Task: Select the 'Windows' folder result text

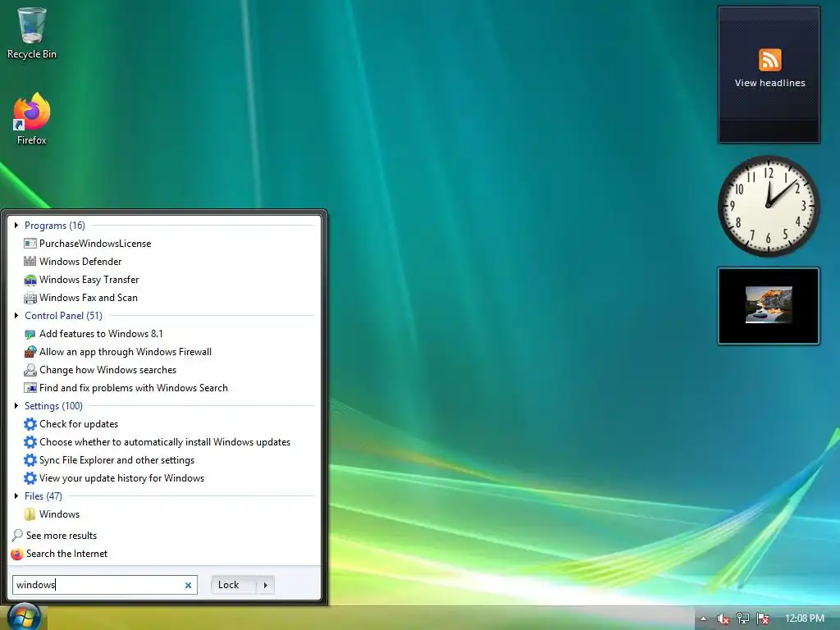Action: point(59,514)
